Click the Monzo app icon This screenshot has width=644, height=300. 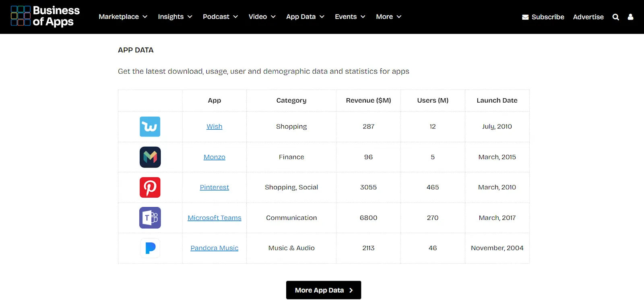(150, 157)
